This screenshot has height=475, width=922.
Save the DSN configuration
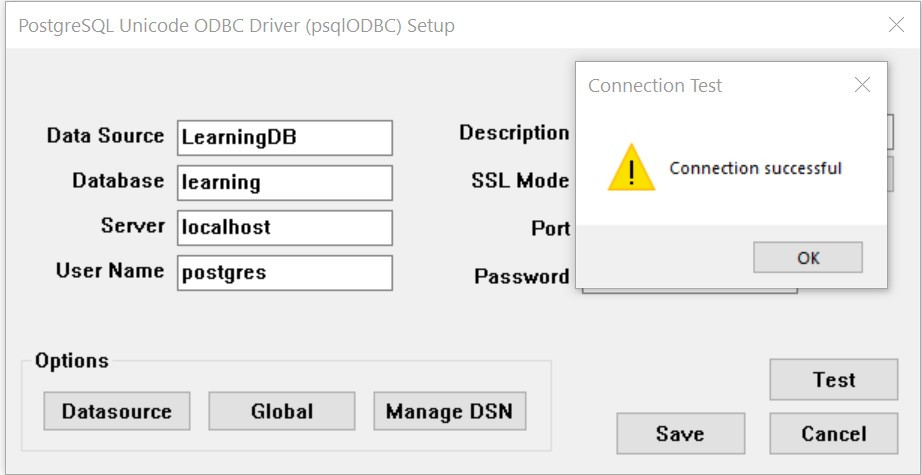click(680, 434)
